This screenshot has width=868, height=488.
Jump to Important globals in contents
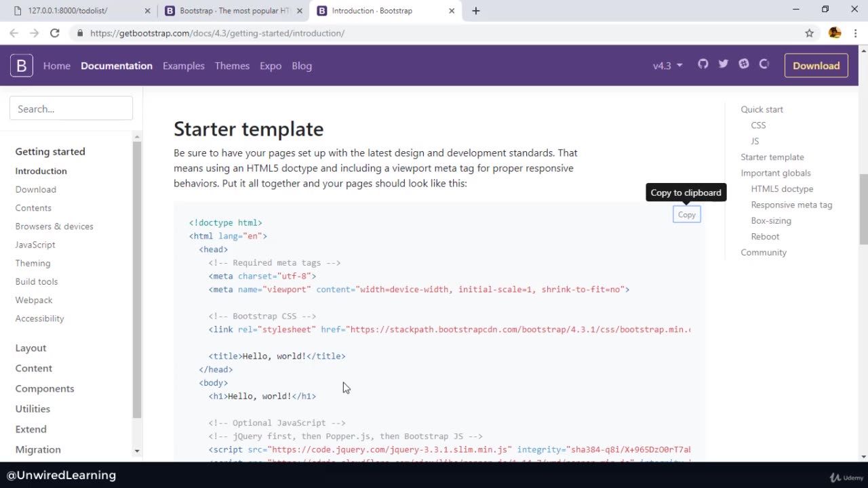(776, 173)
